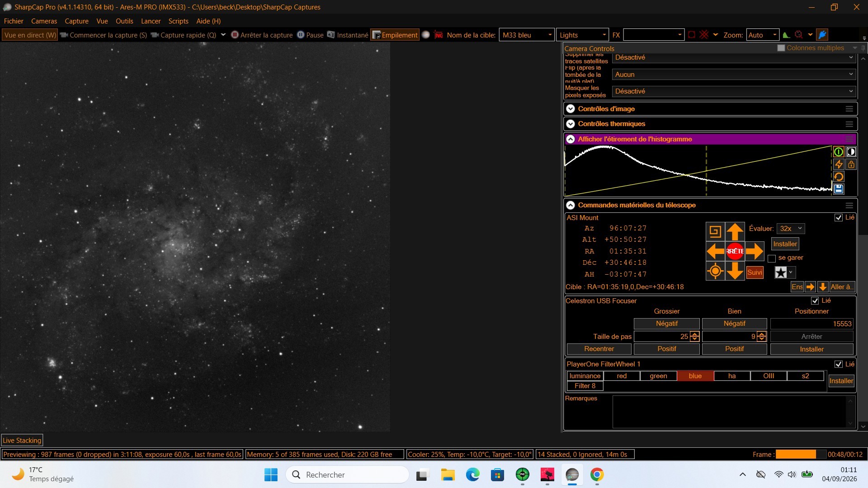Click the mount move up arrow
The image size is (868, 488).
click(735, 232)
